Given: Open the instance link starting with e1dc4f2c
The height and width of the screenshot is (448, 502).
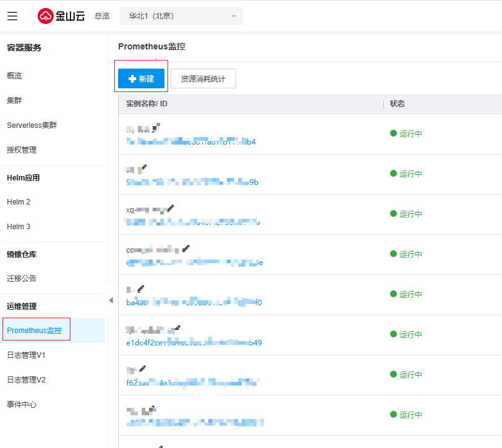Looking at the screenshot, I should [194, 343].
